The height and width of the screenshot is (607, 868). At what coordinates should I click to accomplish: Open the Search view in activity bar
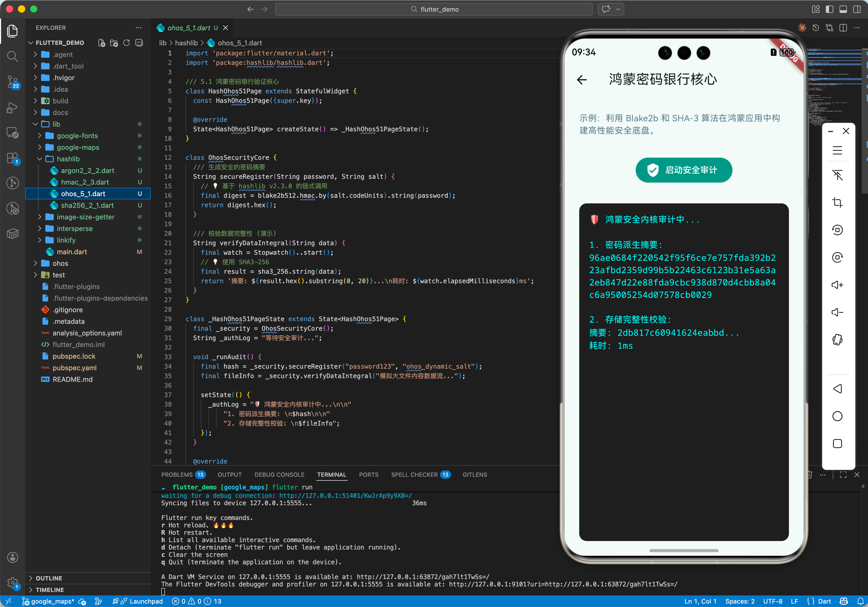pyautogui.click(x=12, y=56)
